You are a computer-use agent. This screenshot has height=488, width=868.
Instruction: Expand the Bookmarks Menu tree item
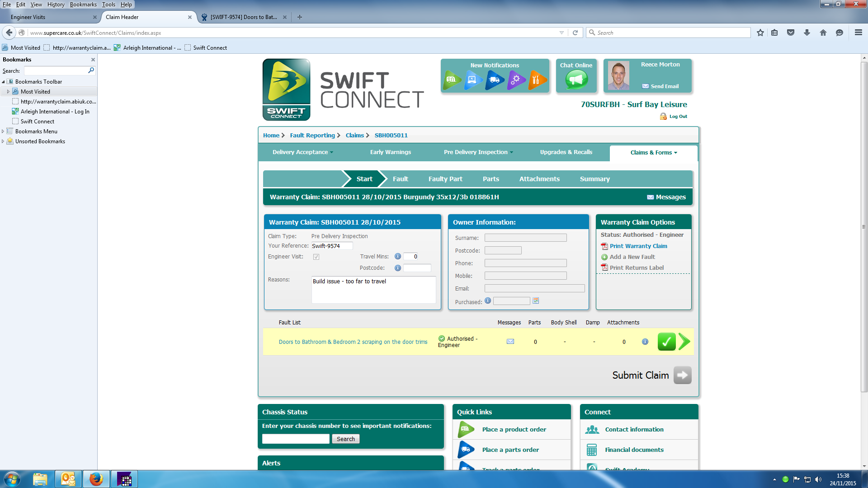(3, 131)
